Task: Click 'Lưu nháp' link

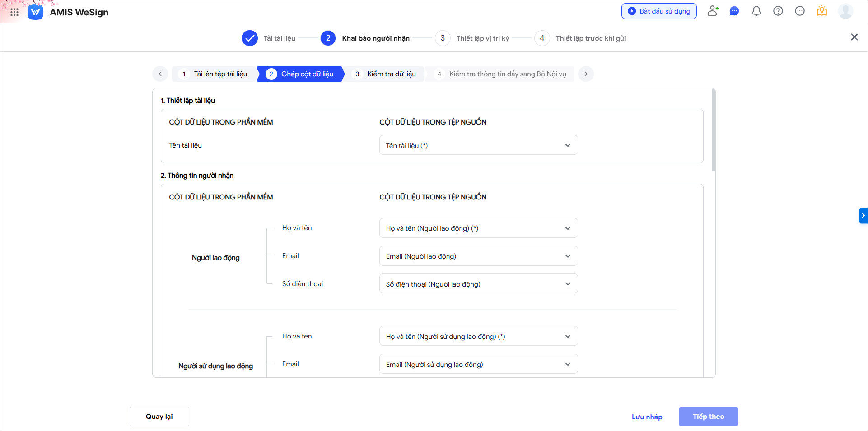Action: click(647, 417)
